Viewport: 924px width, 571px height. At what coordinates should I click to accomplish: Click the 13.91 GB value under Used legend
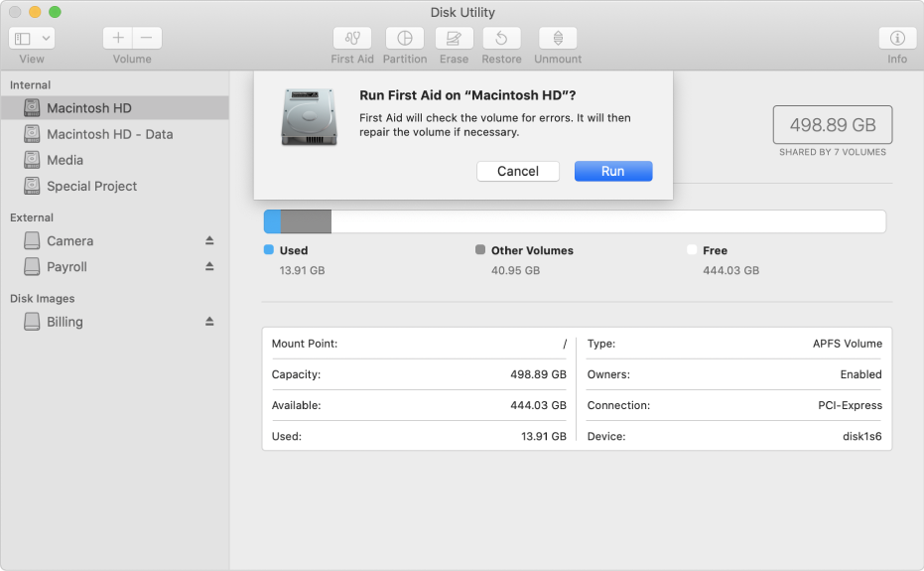[302, 270]
